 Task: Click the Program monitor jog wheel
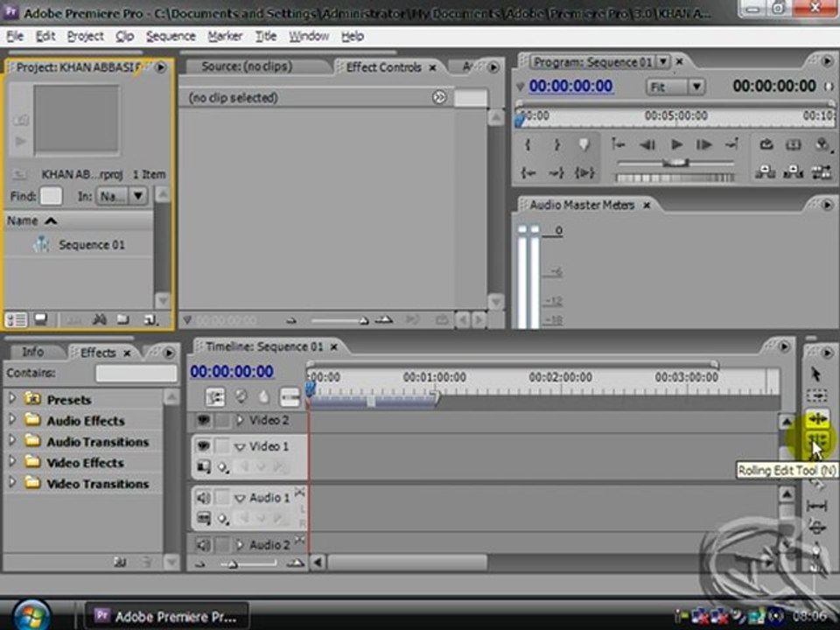(x=675, y=178)
